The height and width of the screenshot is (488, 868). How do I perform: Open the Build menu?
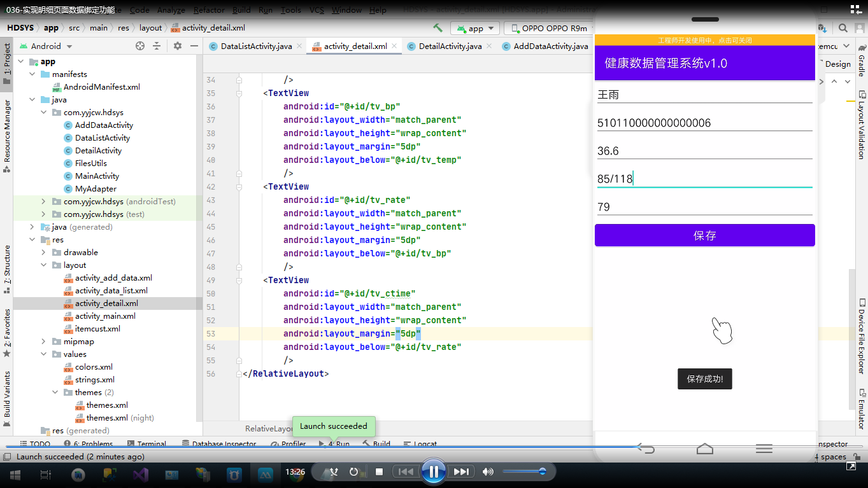[241, 10]
